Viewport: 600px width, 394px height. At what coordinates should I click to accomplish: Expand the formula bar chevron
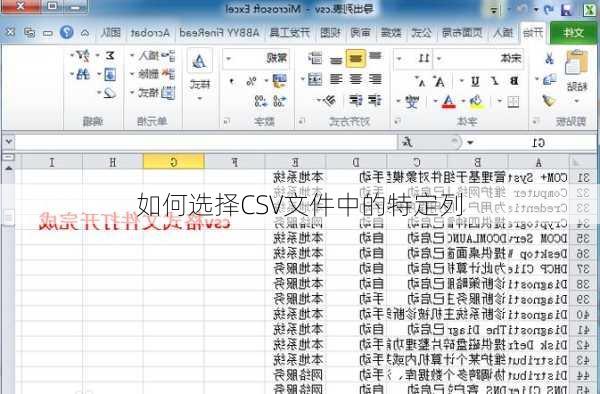pyautogui.click(x=9, y=142)
